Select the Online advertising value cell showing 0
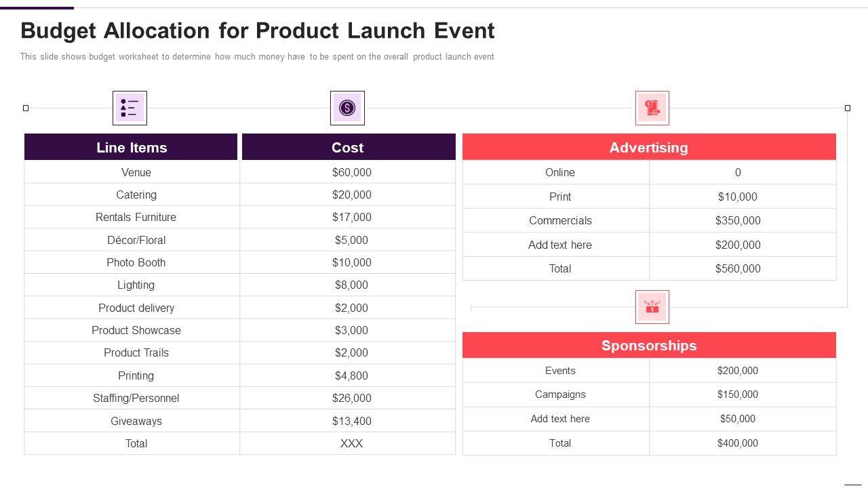 738,172
